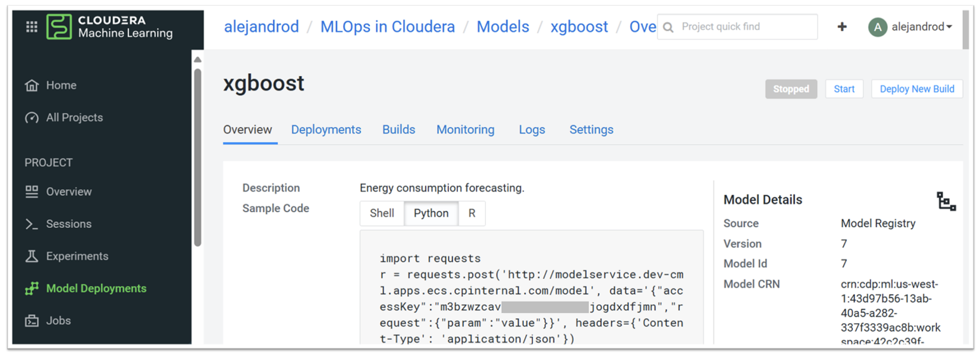Show the Python sample code

(x=431, y=214)
